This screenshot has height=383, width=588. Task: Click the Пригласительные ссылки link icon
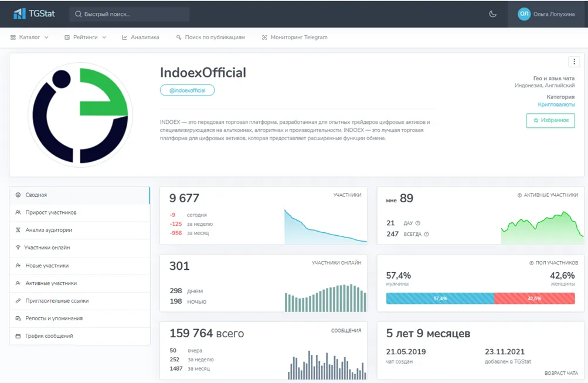click(18, 301)
